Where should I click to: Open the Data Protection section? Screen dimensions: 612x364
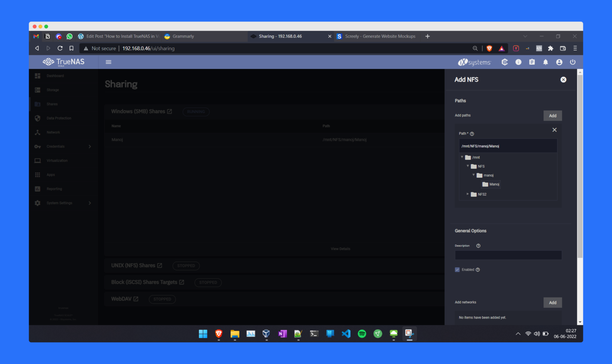pos(58,118)
